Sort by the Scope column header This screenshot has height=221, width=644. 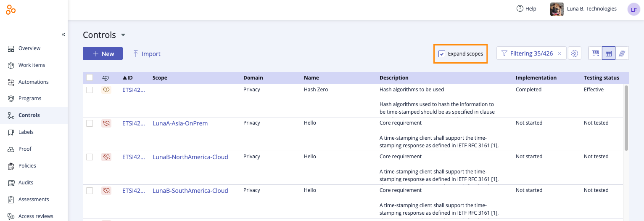point(160,78)
